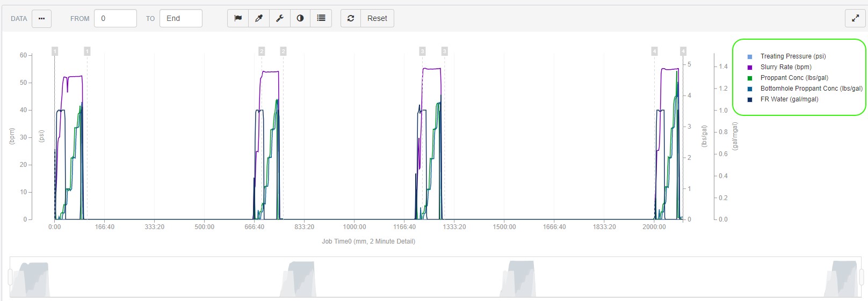Expand chart to fullscreen
The image size is (868, 301).
coord(855,18)
